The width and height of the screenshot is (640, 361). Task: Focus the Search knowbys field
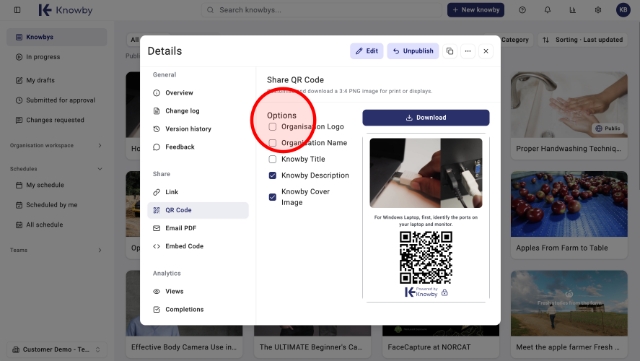point(322,10)
